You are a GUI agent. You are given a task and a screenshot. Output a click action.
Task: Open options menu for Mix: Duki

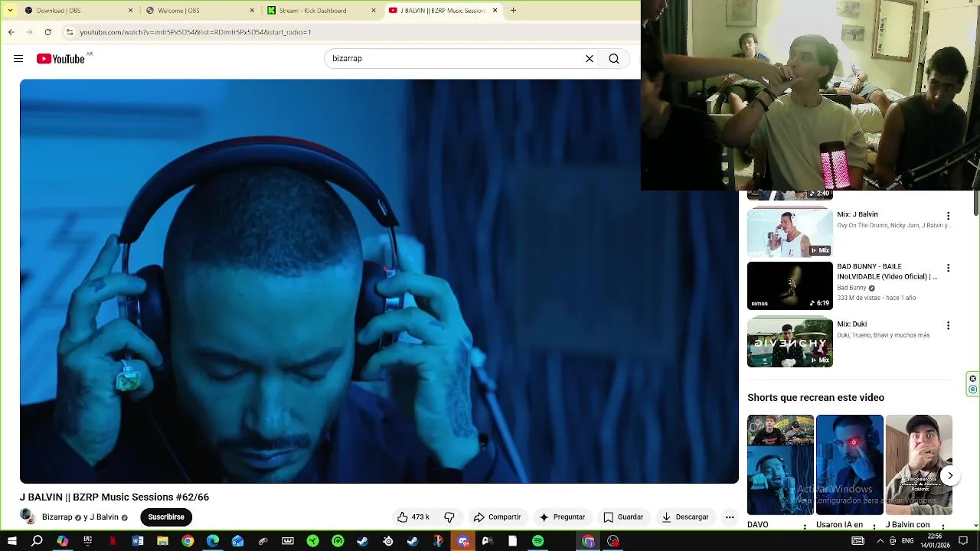pyautogui.click(x=948, y=325)
